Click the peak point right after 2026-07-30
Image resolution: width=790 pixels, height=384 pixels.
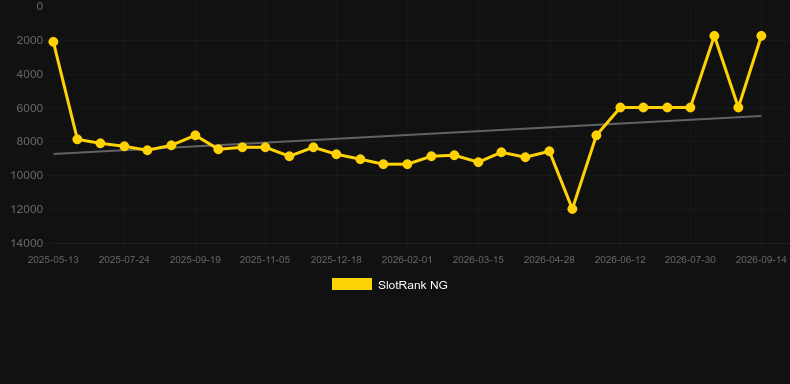tap(714, 36)
